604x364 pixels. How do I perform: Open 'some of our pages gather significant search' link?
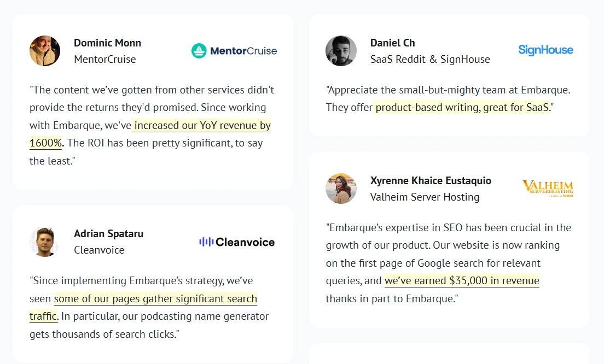coord(155,298)
